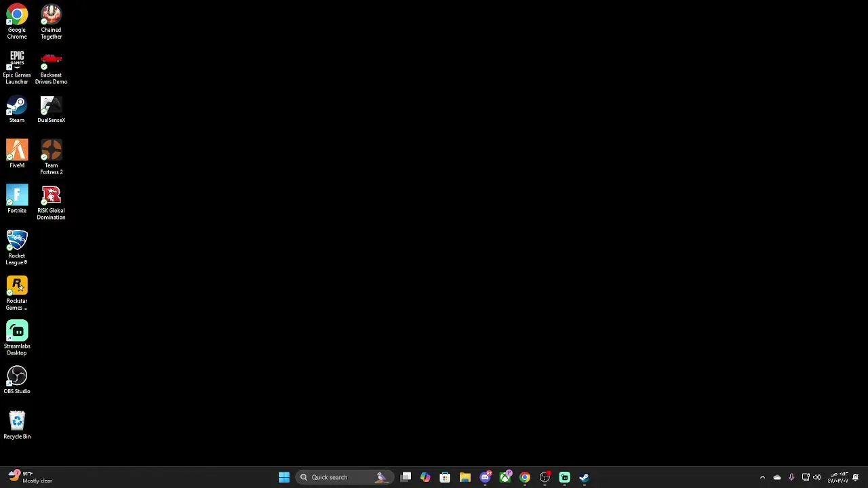
Task: Select the Rocket League desktop icon
Action: [17, 248]
